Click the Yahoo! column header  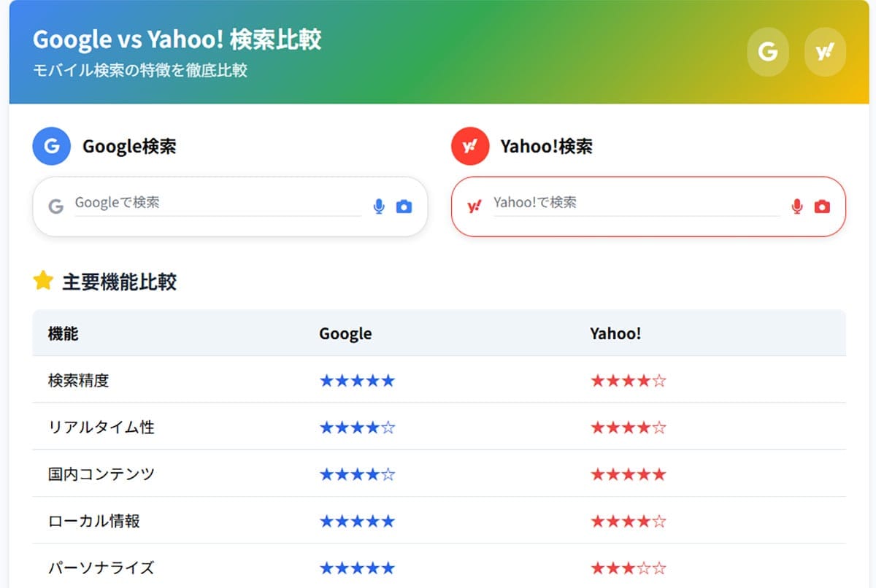(x=615, y=333)
